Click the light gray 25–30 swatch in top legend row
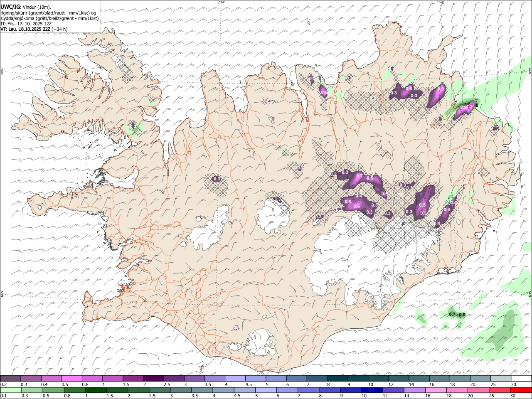The width and height of the screenshot is (532, 399). click(x=501, y=379)
